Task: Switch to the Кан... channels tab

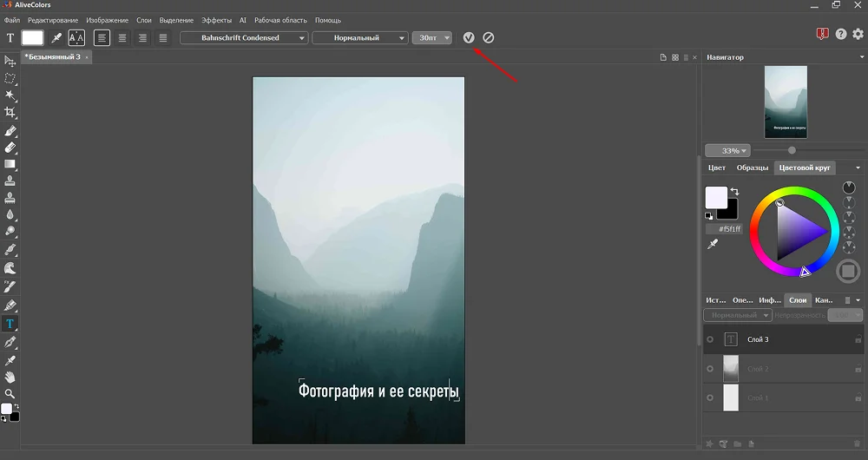Action: click(x=825, y=300)
